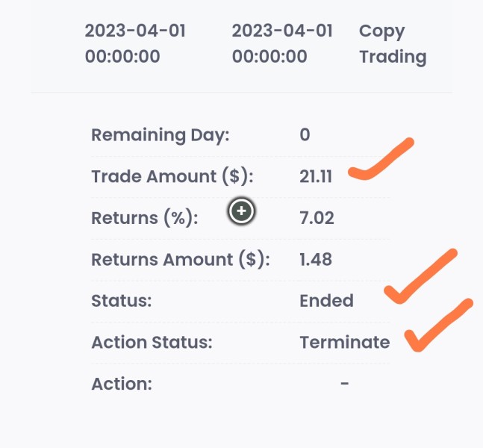The width and height of the screenshot is (483, 448).
Task: Click the Terminate action status value
Action: pyautogui.click(x=345, y=342)
